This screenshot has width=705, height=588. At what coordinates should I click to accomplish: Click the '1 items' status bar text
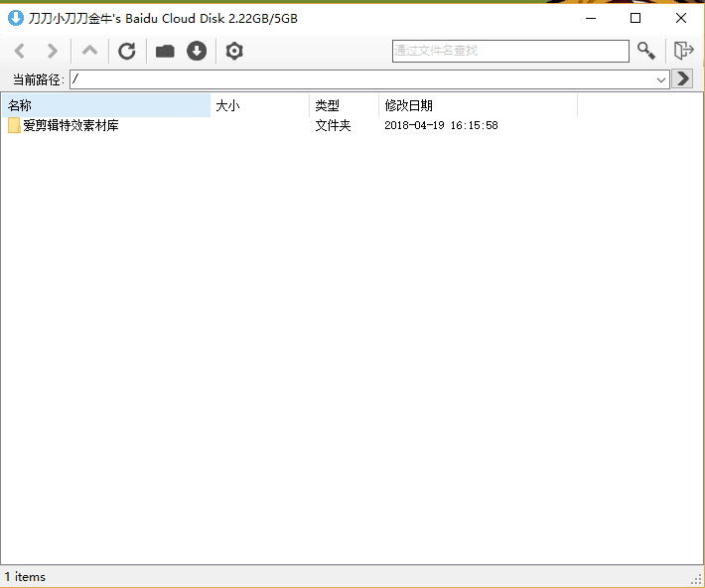[25, 577]
